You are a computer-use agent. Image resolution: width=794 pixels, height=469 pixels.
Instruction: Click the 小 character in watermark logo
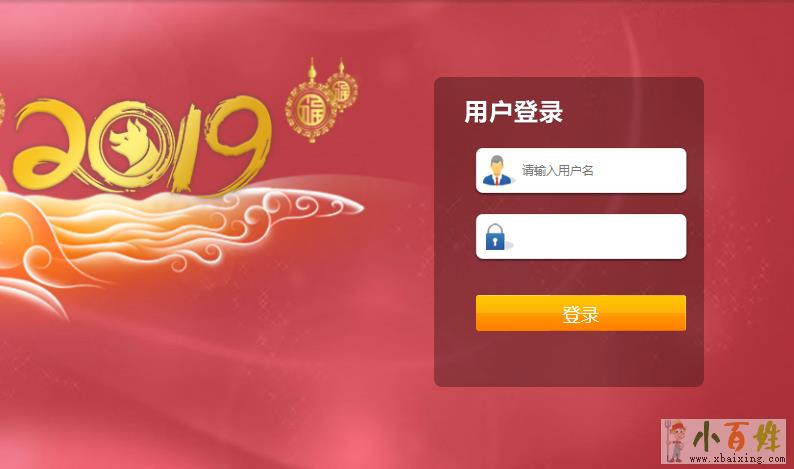click(707, 437)
